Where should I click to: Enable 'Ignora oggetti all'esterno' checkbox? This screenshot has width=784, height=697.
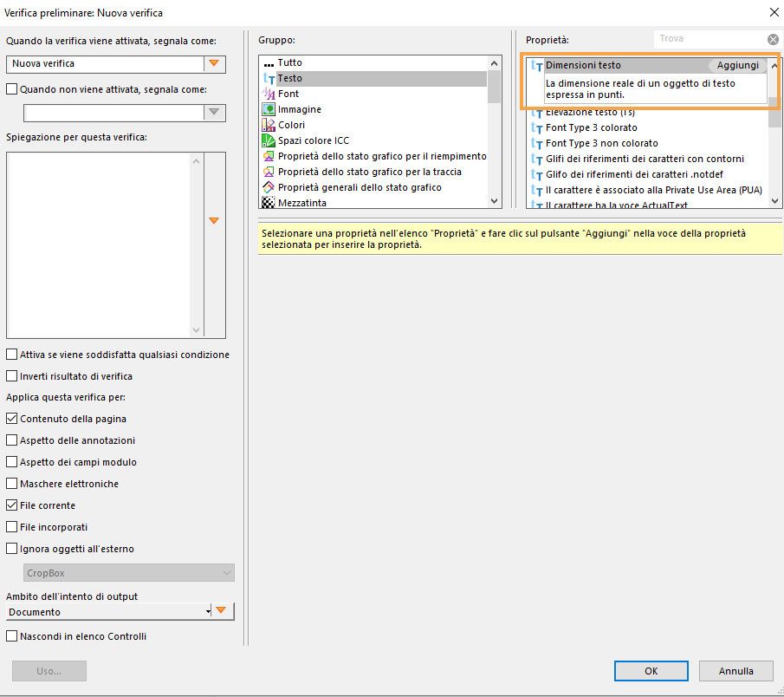click(11, 549)
